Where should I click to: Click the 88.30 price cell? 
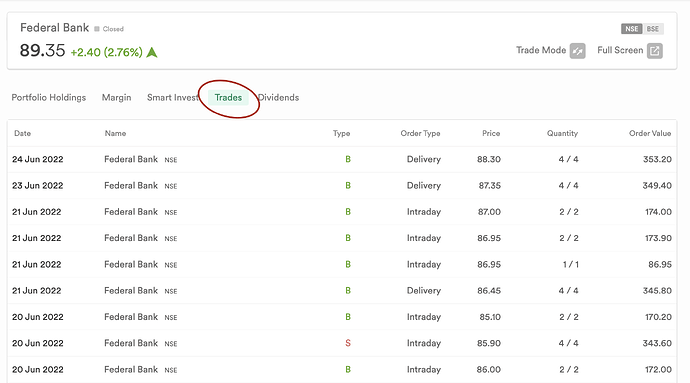point(489,159)
